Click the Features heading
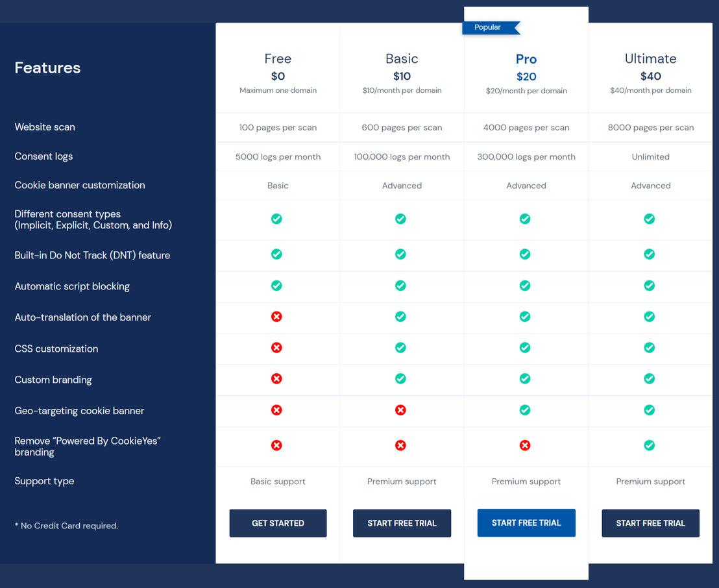 coord(47,68)
